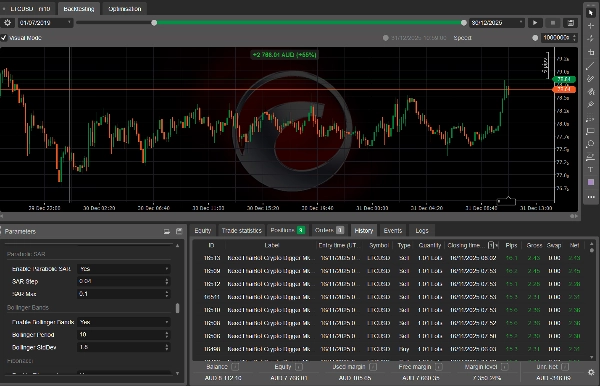The height and width of the screenshot is (386, 600).
Task: Click the Parabolic SAR section header
Action: pos(26,254)
